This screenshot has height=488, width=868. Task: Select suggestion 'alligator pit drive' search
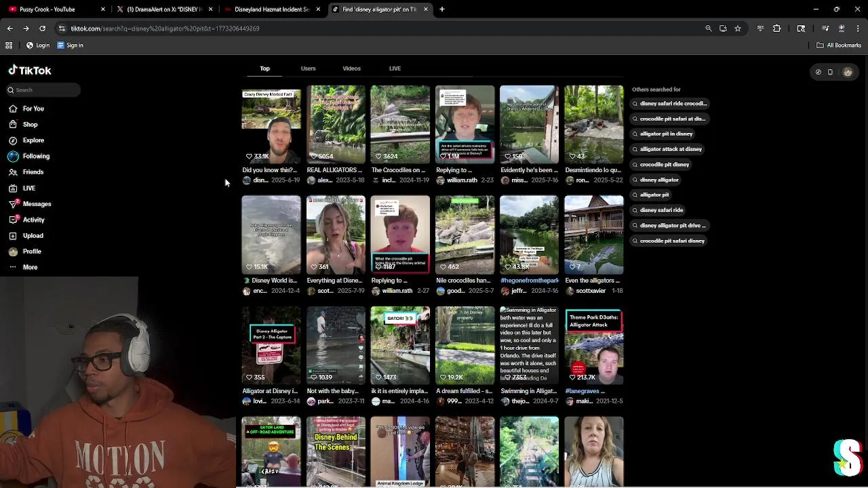(x=669, y=226)
